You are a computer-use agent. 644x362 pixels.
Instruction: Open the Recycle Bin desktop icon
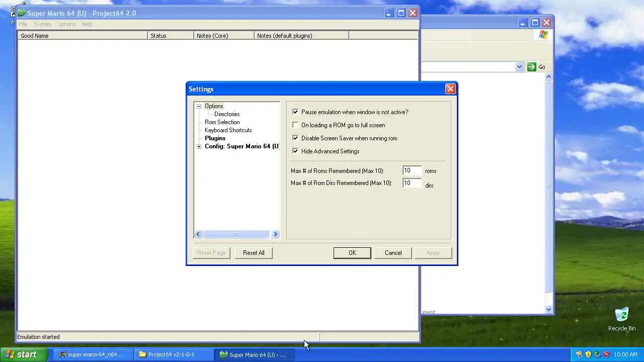coord(622,319)
